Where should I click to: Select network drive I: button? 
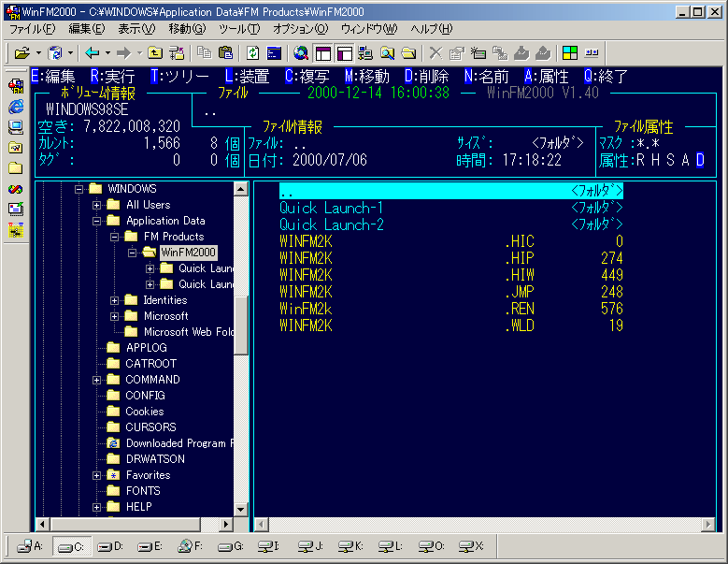tap(269, 546)
